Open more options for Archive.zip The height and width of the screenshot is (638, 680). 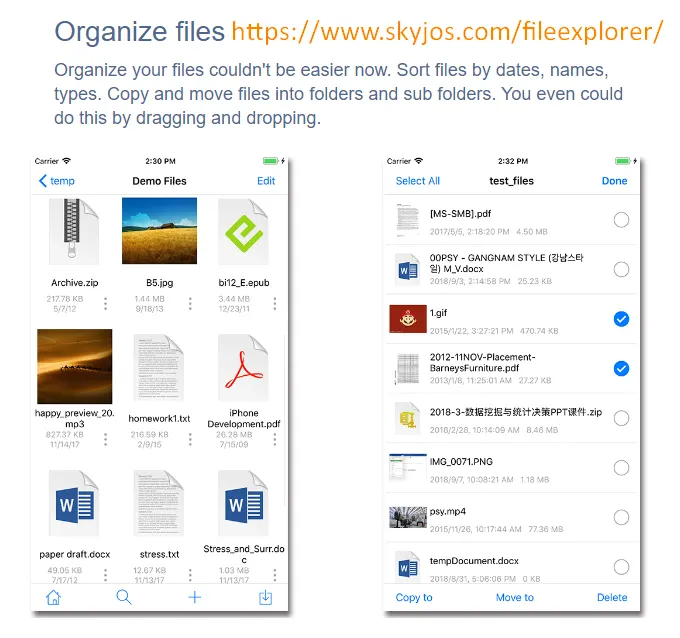click(x=105, y=304)
